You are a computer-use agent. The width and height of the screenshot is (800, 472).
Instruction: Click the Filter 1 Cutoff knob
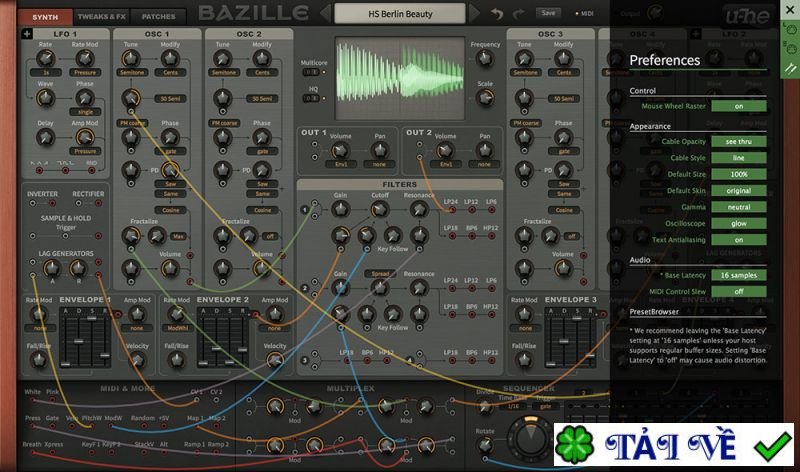(379, 209)
